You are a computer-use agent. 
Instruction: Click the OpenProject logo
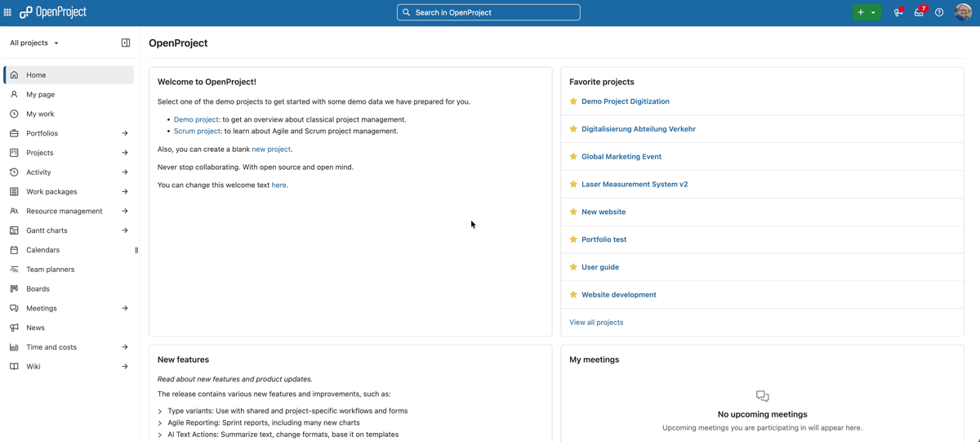point(53,12)
